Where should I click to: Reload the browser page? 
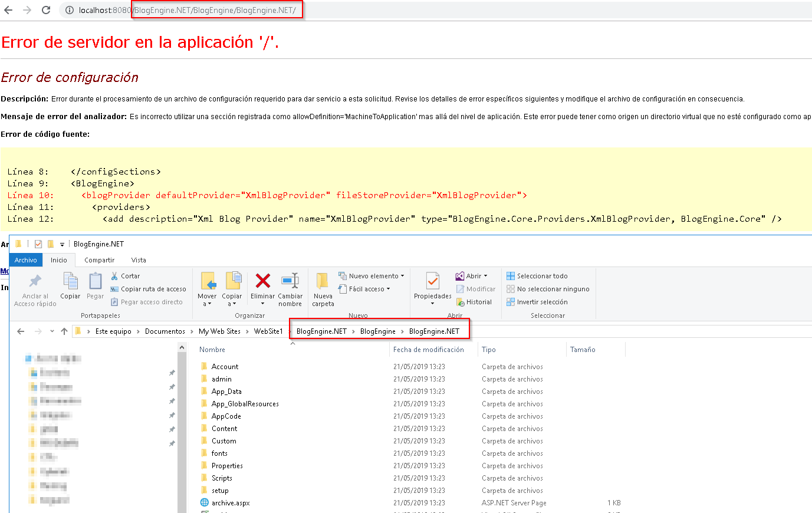pyautogui.click(x=46, y=10)
